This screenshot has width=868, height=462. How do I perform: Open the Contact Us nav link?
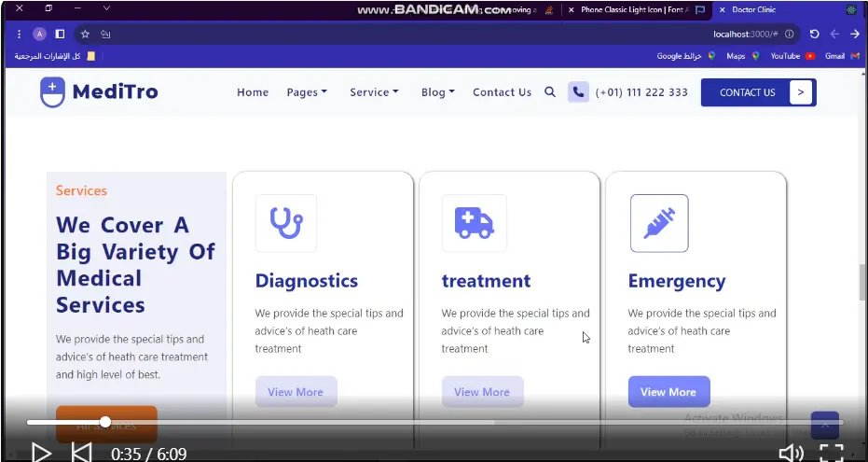[x=502, y=92]
